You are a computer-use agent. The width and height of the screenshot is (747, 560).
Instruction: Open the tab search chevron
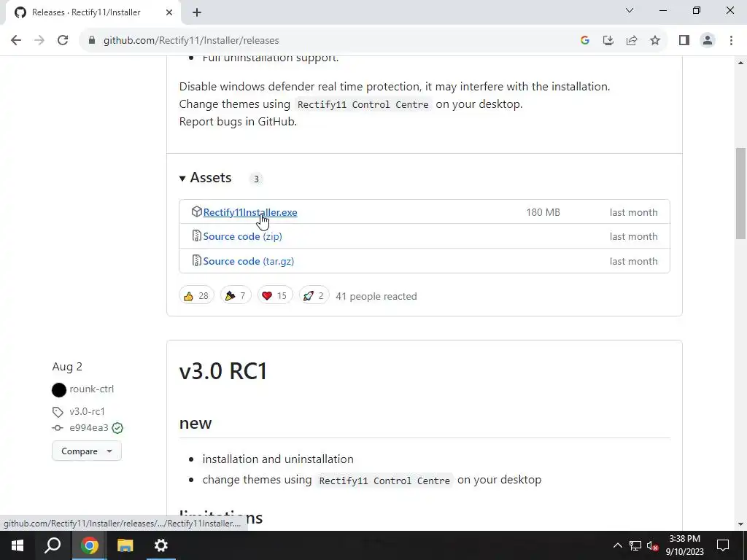pos(630,10)
